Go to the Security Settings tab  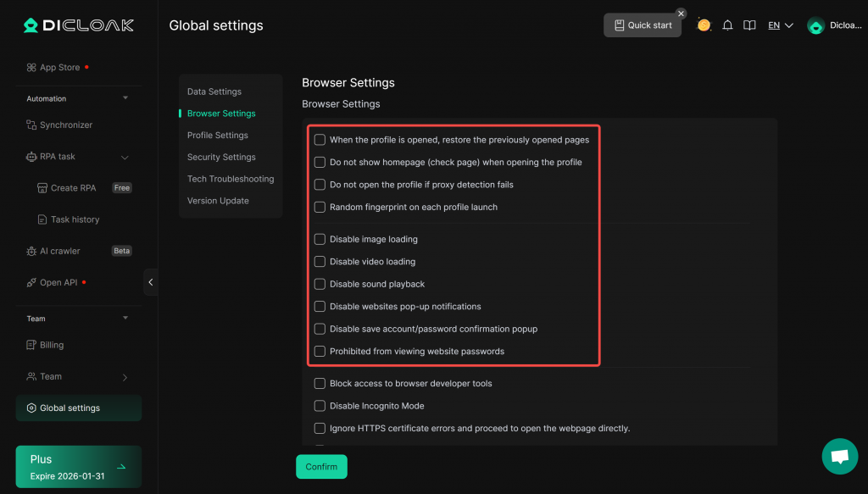pyautogui.click(x=221, y=158)
